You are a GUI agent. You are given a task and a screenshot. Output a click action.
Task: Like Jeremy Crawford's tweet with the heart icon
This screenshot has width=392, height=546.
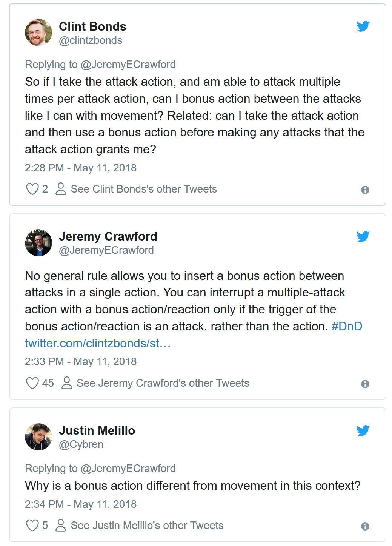point(32,383)
